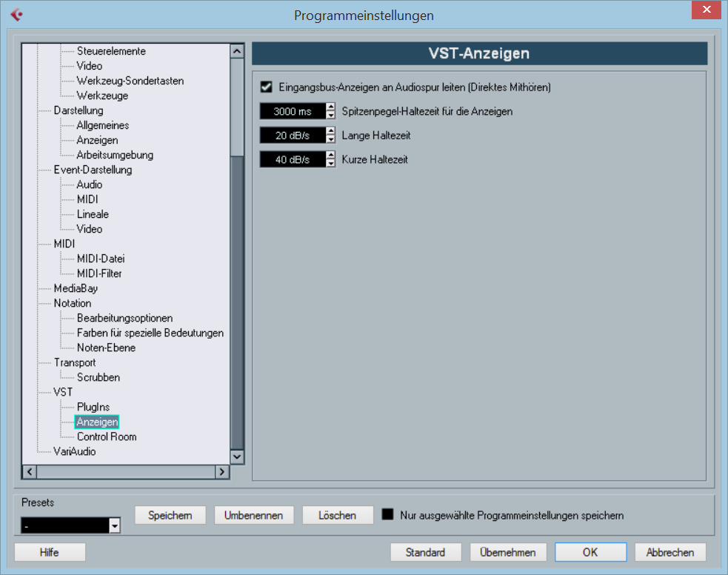This screenshot has width=728, height=575.
Task: Click the tree's right scroll arrow
Action: (x=222, y=472)
